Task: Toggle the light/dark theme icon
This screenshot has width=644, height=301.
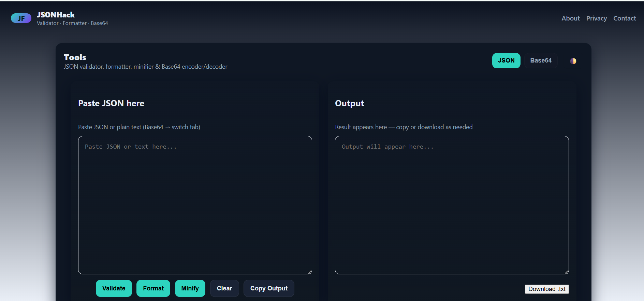Action: [573, 61]
